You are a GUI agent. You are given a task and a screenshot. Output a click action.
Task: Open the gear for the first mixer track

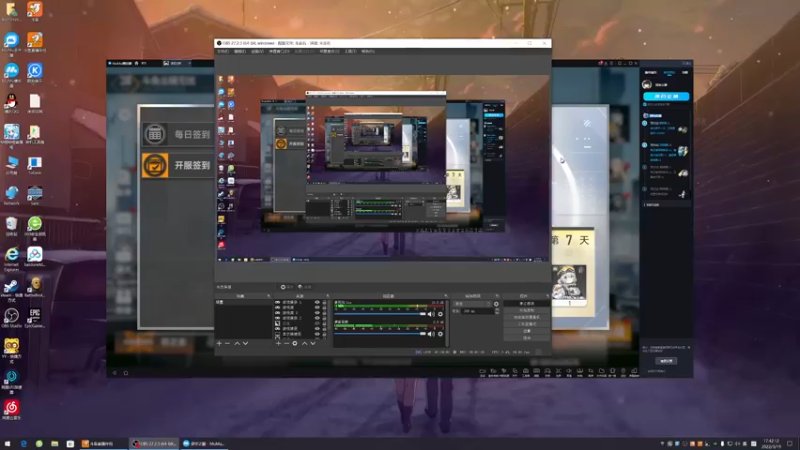(440, 314)
